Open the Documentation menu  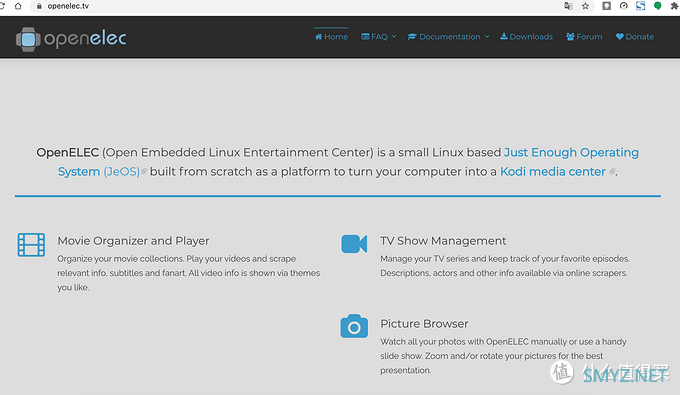pyautogui.click(x=448, y=37)
